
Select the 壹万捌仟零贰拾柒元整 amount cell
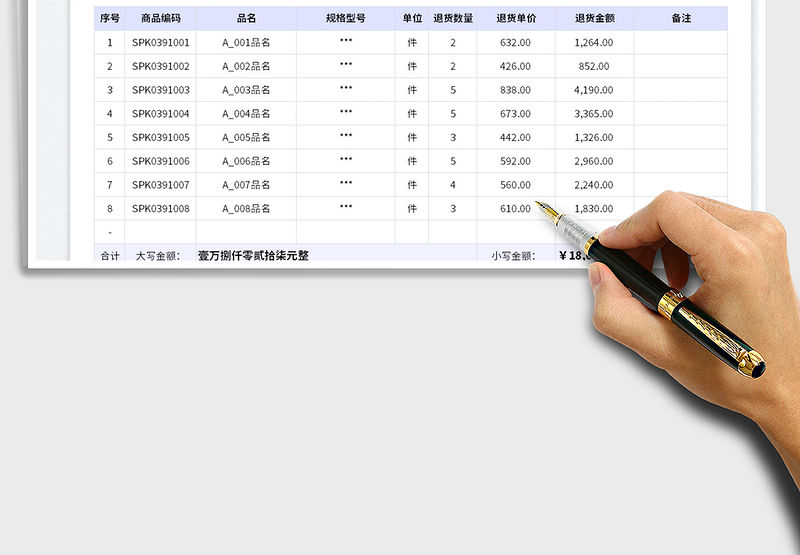point(254,256)
